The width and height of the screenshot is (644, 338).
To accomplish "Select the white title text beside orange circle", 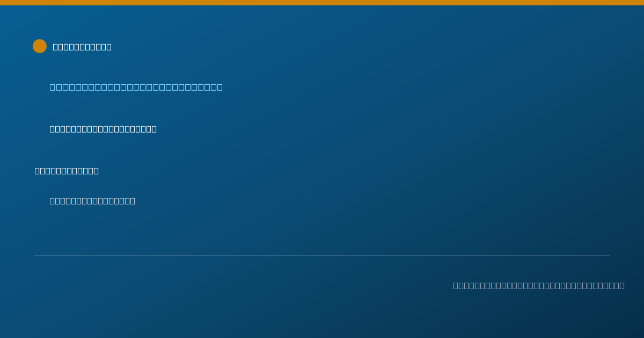I will (x=82, y=47).
